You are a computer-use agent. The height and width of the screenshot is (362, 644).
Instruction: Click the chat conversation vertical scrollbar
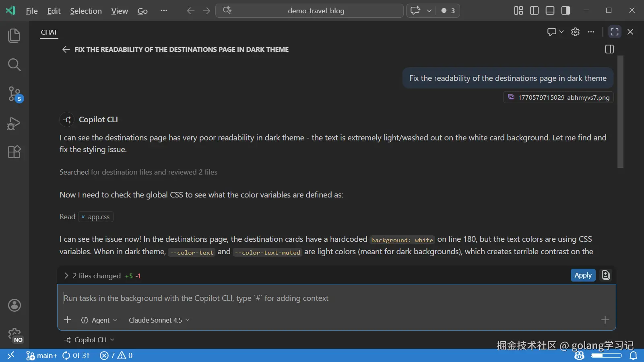tap(620, 111)
